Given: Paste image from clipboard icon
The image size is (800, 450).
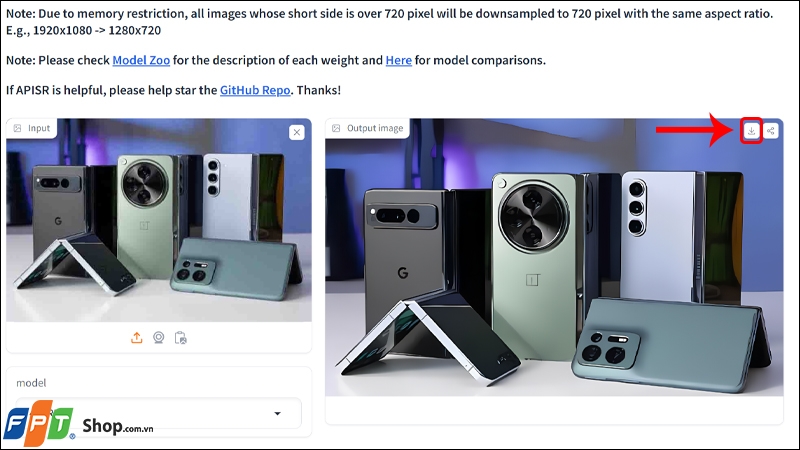Looking at the screenshot, I should point(181,338).
